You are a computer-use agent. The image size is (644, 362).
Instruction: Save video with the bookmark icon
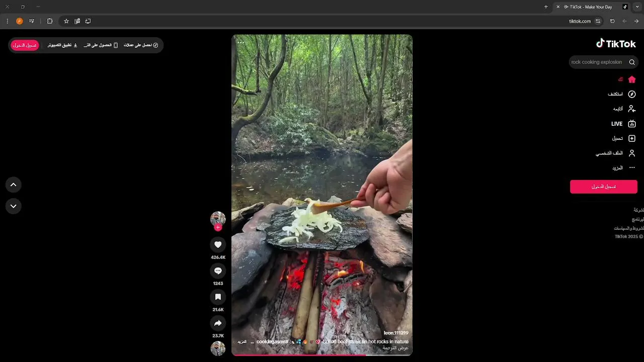coord(218,297)
